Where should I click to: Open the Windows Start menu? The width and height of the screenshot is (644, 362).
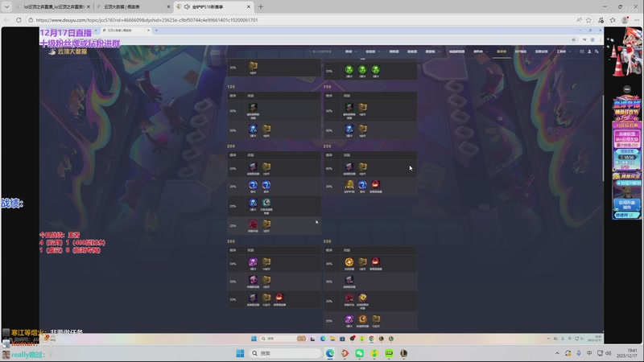click(x=240, y=353)
